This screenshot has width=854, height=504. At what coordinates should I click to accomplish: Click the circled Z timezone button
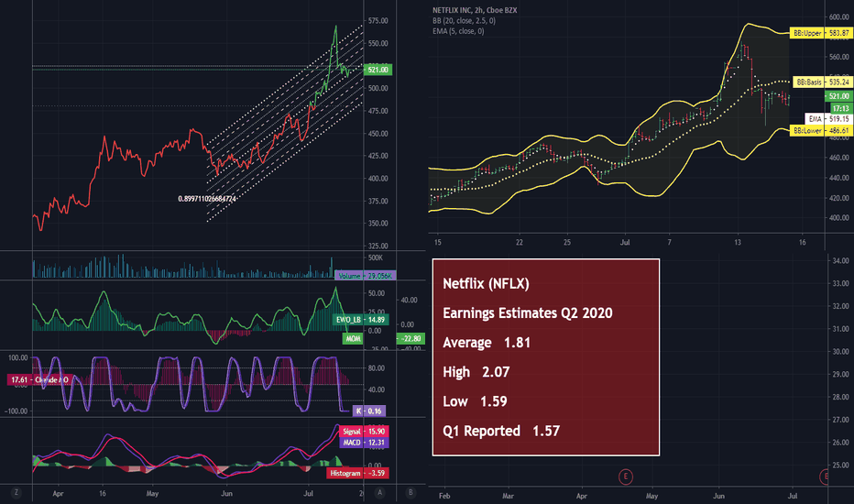point(16,493)
